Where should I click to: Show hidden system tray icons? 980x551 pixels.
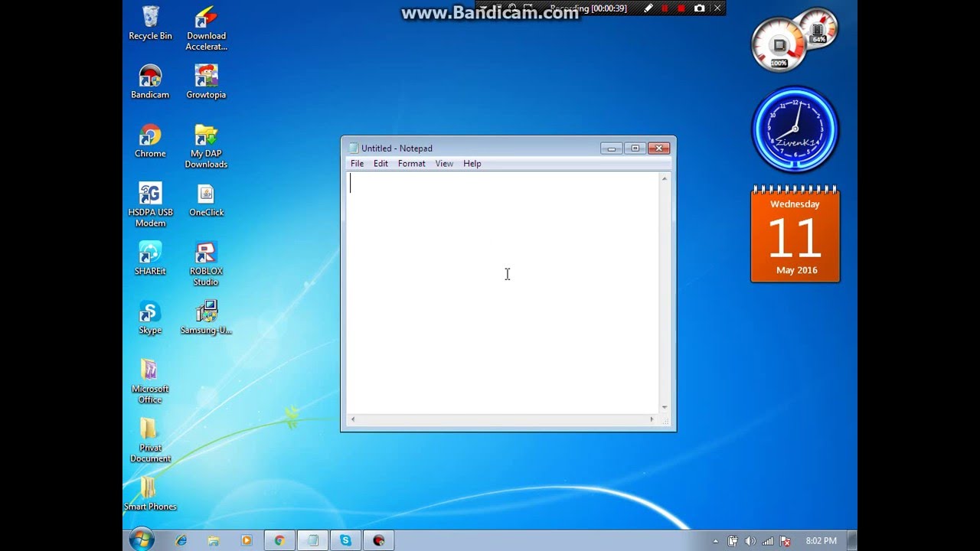click(716, 541)
